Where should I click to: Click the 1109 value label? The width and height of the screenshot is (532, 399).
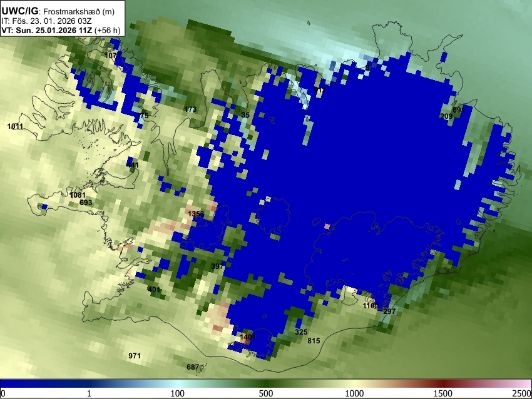(371, 306)
